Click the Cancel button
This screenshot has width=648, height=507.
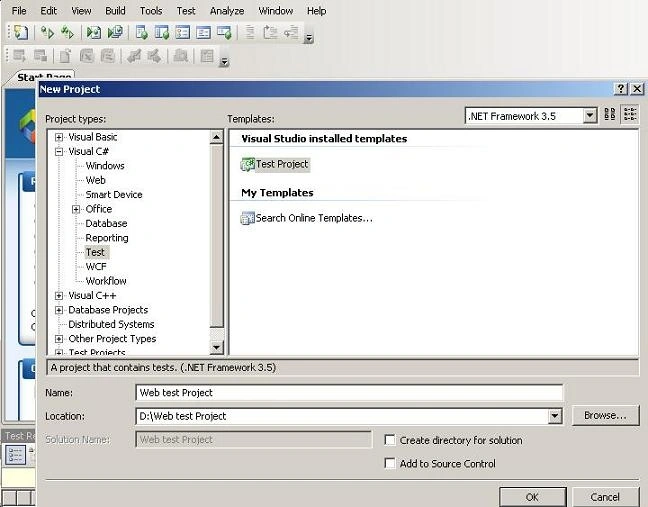click(605, 497)
